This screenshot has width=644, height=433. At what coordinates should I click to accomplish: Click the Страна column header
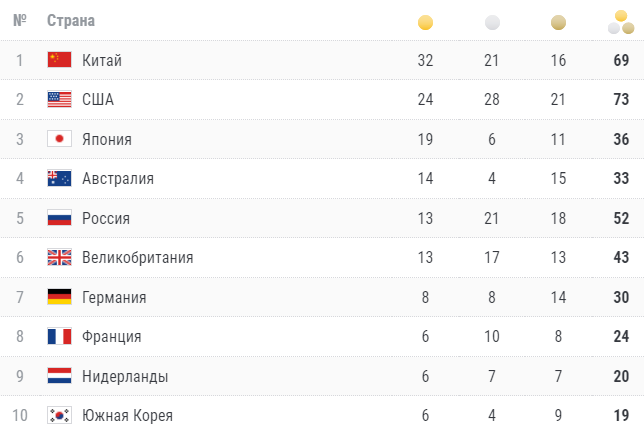(71, 21)
